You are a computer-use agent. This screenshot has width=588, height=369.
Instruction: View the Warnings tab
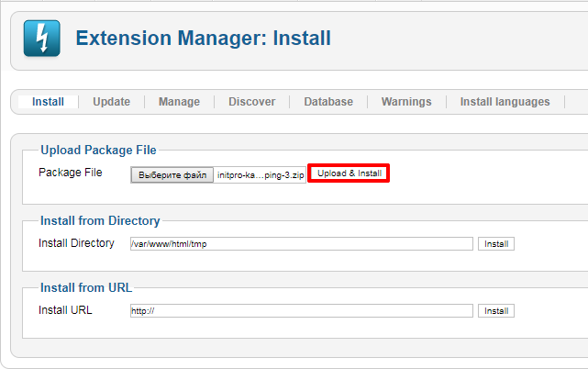point(406,102)
